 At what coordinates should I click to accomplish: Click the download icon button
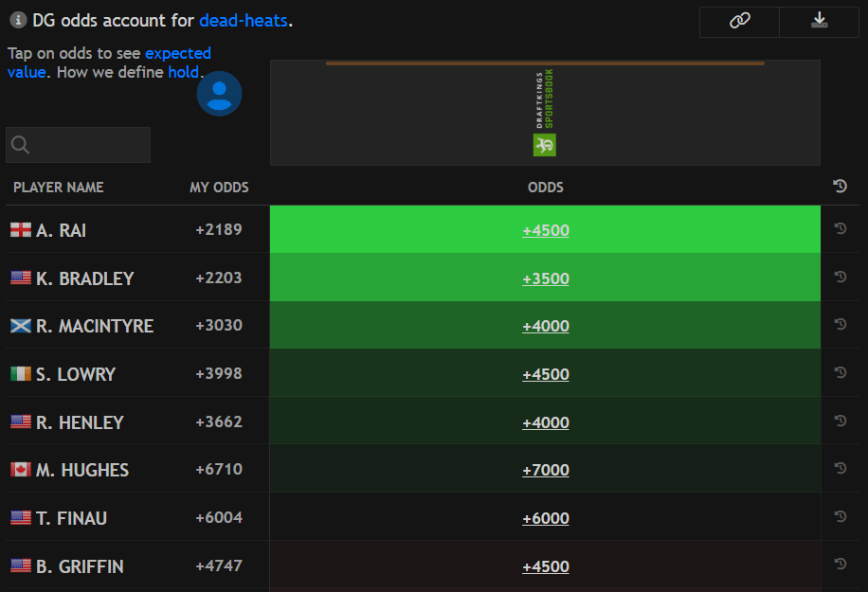click(820, 22)
